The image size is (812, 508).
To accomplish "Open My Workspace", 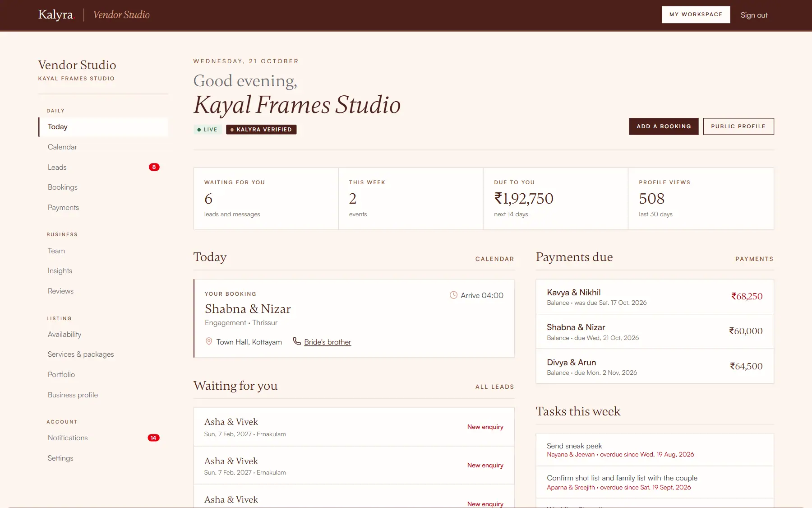I will click(696, 14).
